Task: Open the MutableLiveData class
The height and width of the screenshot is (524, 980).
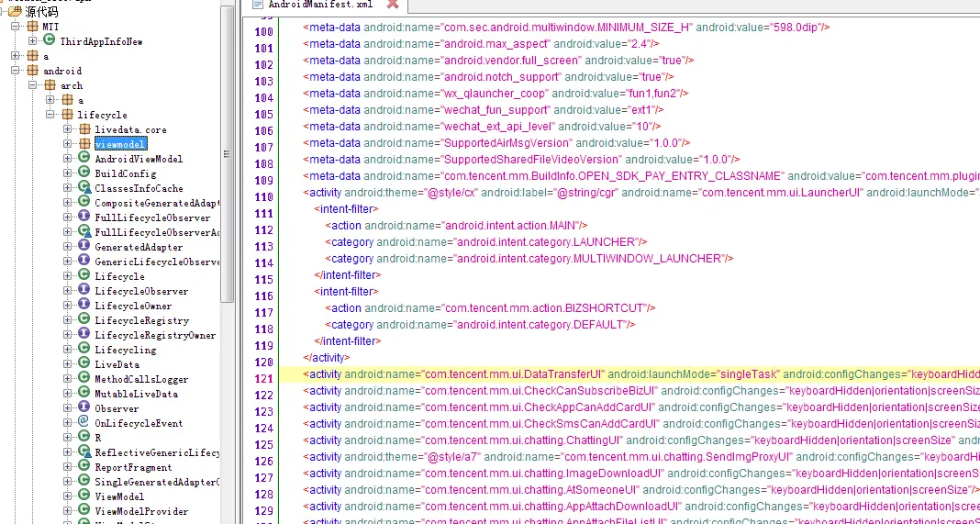Action: (x=136, y=394)
